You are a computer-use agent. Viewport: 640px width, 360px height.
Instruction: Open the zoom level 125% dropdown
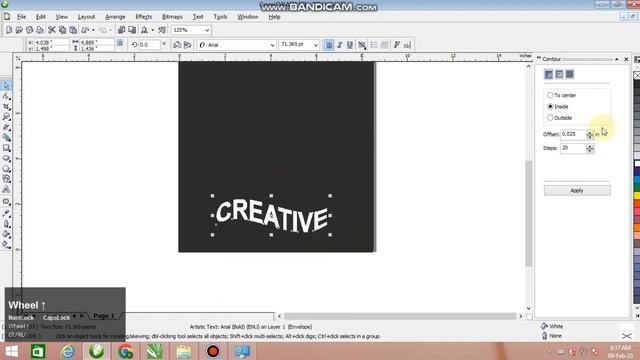(x=207, y=30)
